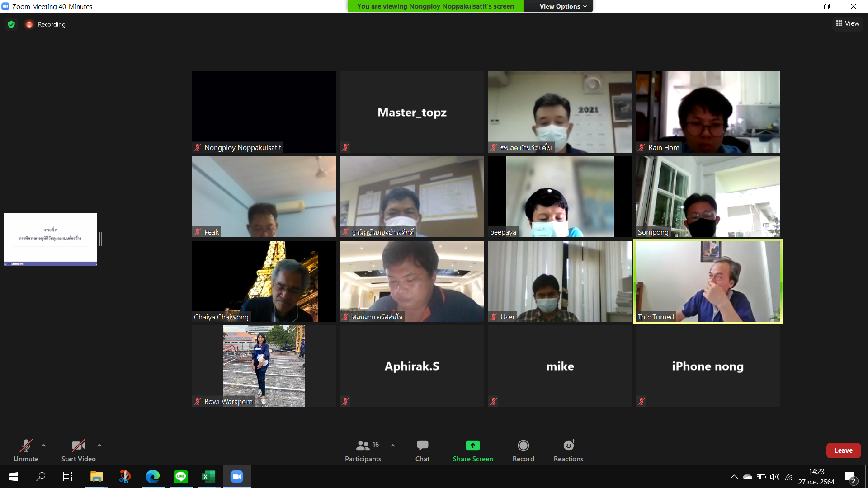This screenshot has width=868, height=488.
Task: Open the View layout menu
Action: tap(848, 23)
